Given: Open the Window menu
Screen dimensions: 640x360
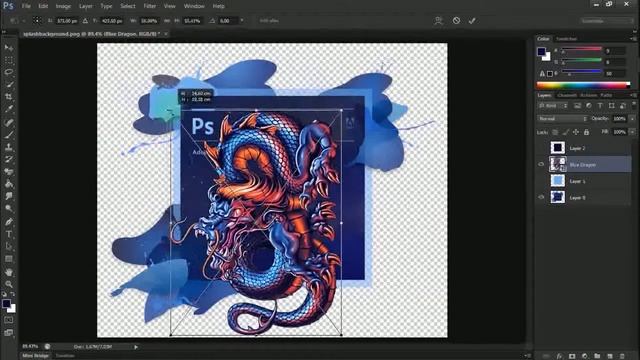Looking at the screenshot, I should point(194,6).
